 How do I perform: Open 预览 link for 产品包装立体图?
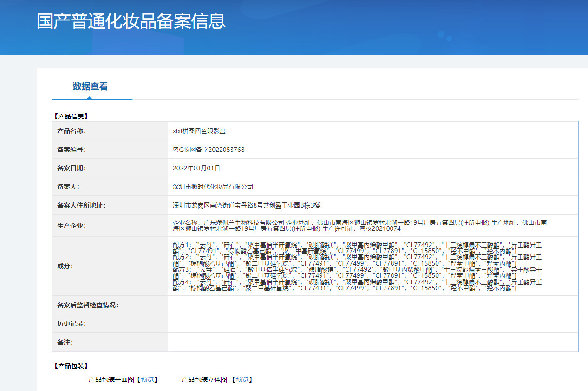242,379
